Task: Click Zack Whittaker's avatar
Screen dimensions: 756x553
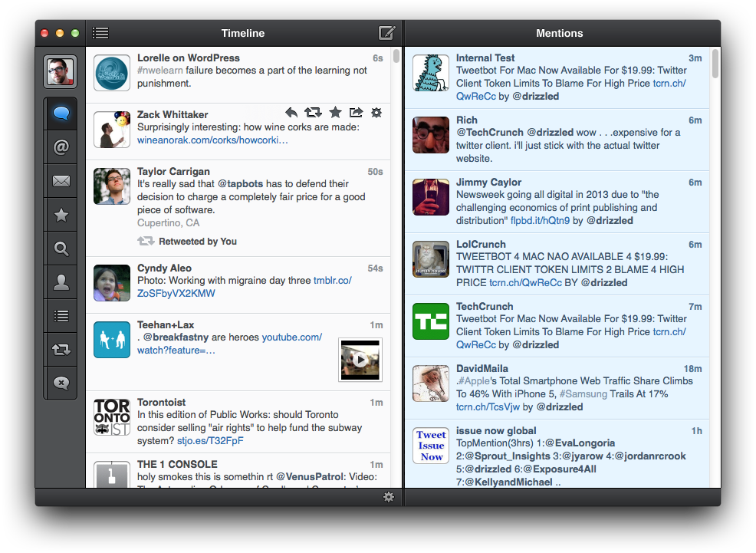Action: click(x=112, y=130)
